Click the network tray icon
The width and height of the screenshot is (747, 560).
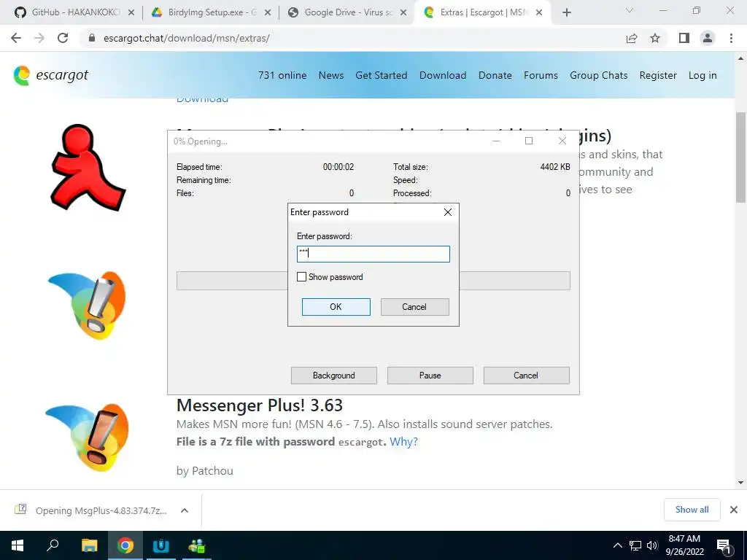coord(635,545)
